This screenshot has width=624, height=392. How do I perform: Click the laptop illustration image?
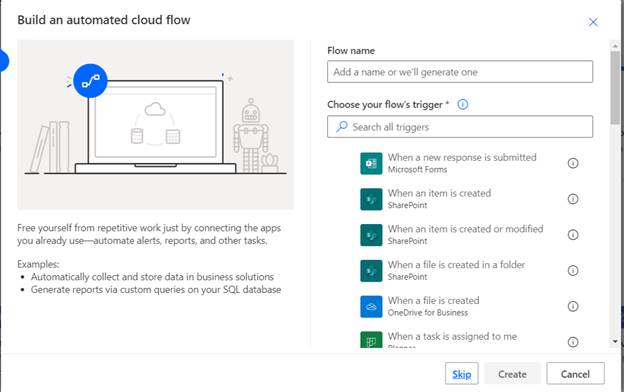tap(156, 125)
